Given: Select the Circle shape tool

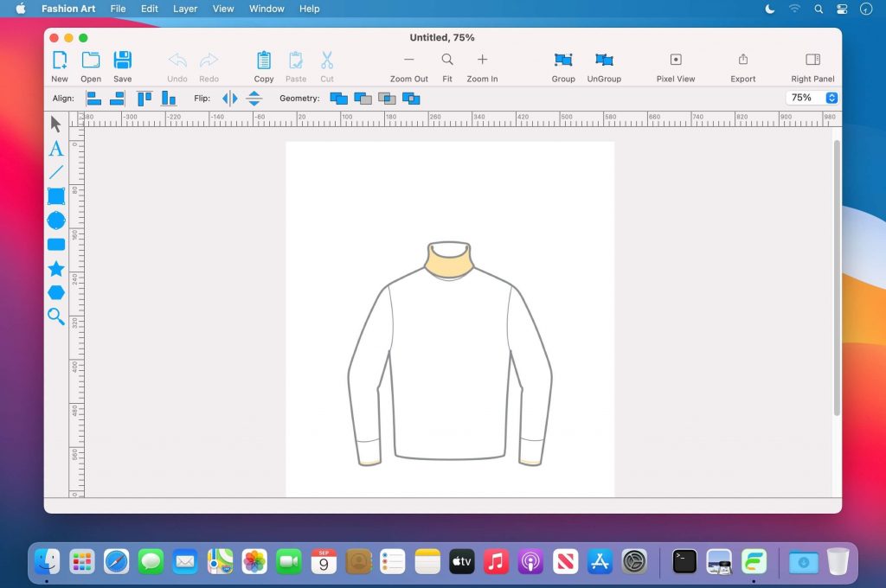Looking at the screenshot, I should click(56, 220).
